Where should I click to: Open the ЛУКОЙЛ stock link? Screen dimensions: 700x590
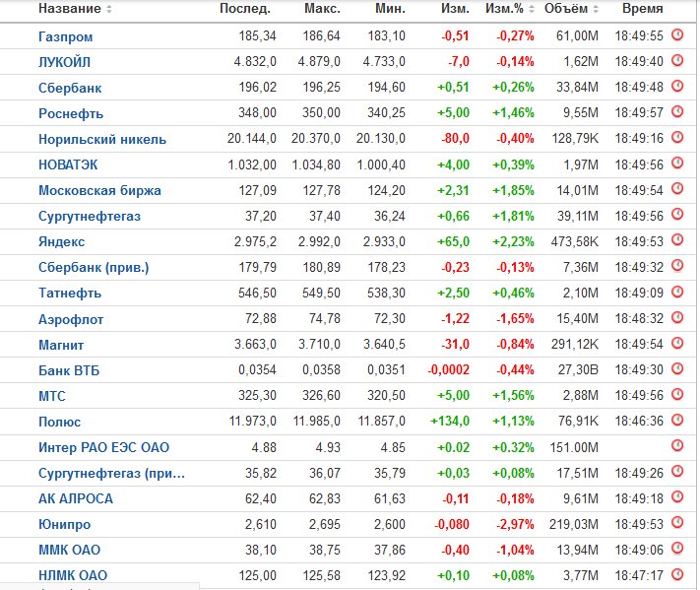pyautogui.click(x=64, y=62)
